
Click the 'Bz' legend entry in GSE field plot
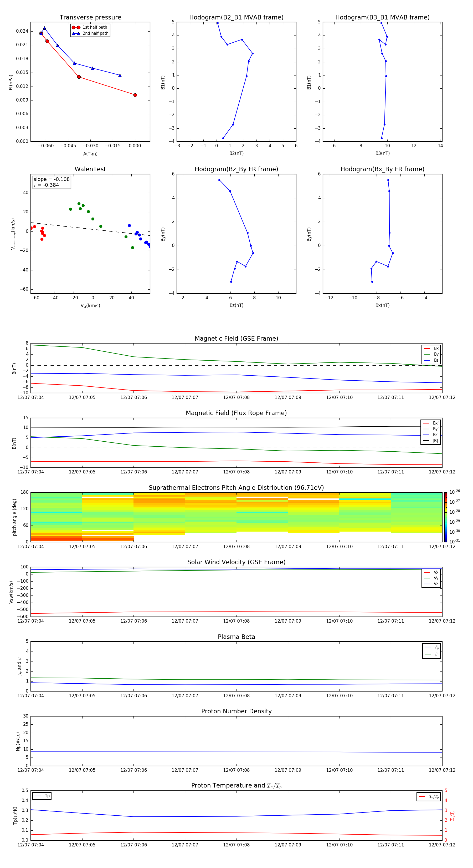431,360
